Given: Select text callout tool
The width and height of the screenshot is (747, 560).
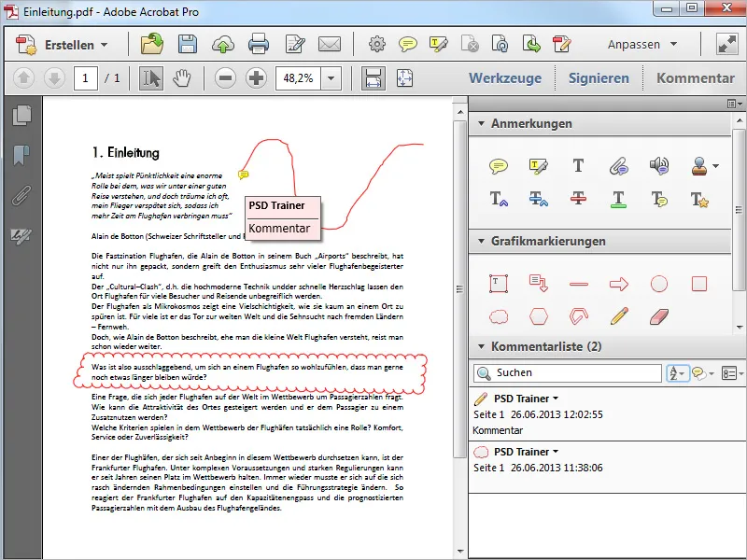Looking at the screenshot, I should [x=539, y=284].
